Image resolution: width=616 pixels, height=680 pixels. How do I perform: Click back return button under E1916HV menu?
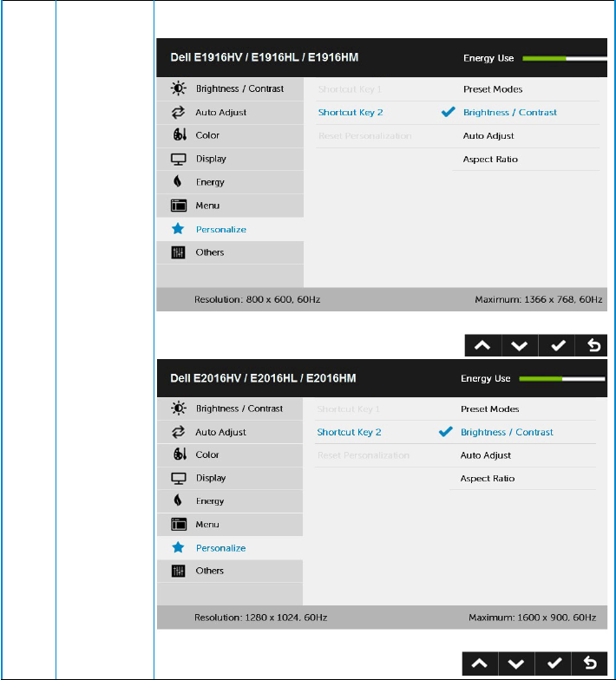click(592, 345)
